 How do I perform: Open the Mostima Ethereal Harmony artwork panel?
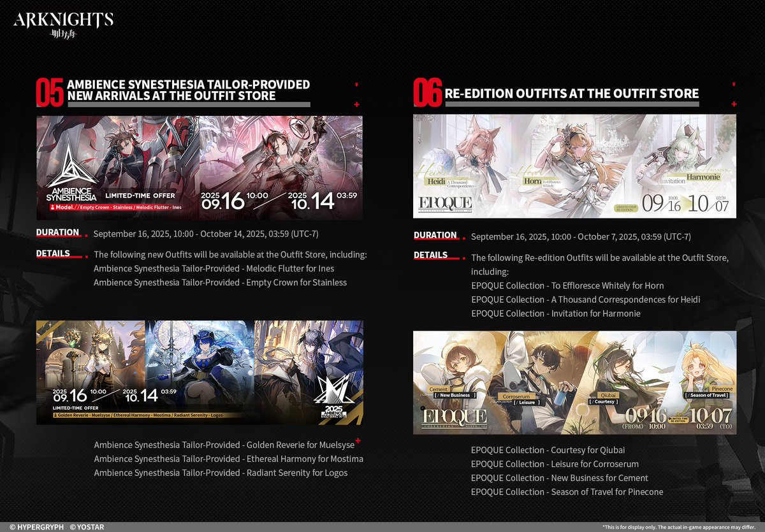coord(200,372)
